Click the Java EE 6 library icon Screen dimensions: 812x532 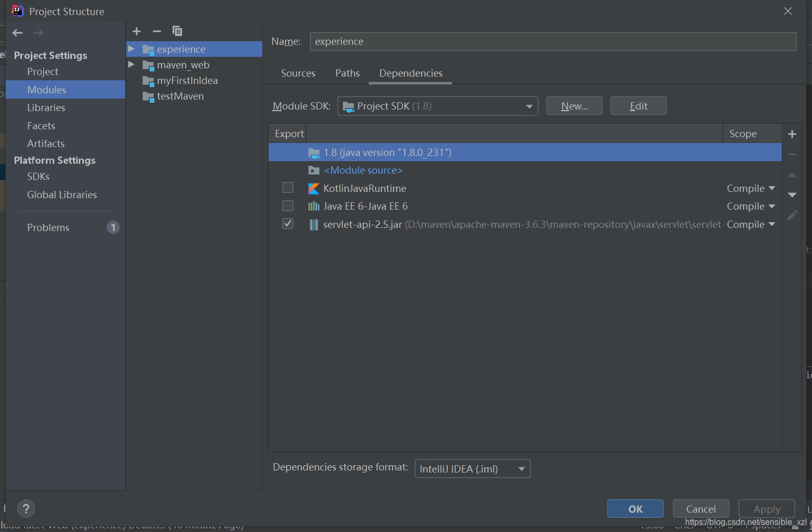(313, 206)
